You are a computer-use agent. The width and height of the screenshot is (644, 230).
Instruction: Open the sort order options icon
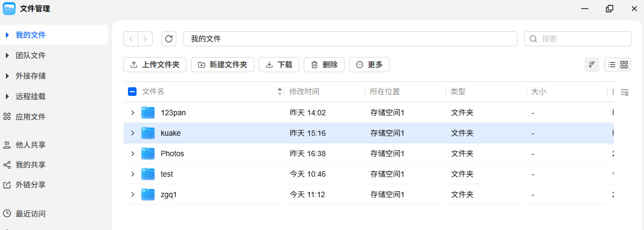(x=592, y=65)
